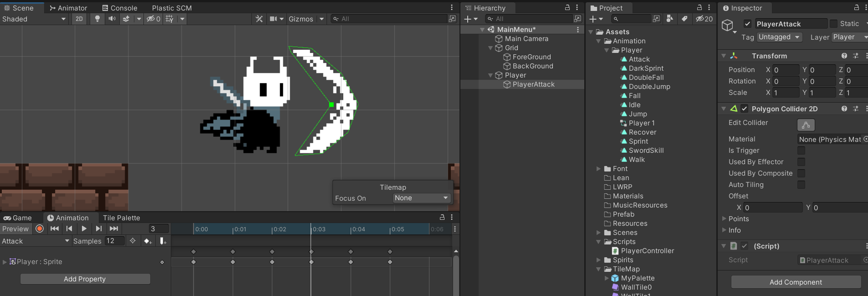
Task: Toggle scene audio speaker icon
Action: click(x=112, y=19)
